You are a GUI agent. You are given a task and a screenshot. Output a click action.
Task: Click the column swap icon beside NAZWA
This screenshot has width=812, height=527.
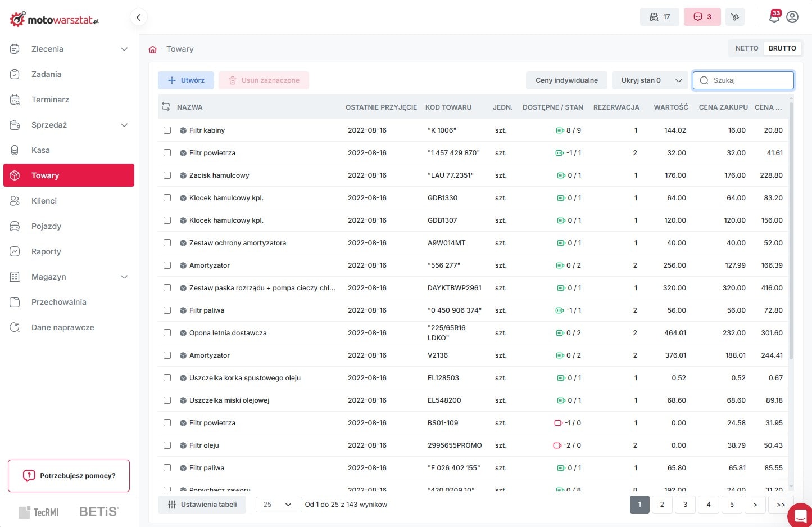pyautogui.click(x=166, y=107)
